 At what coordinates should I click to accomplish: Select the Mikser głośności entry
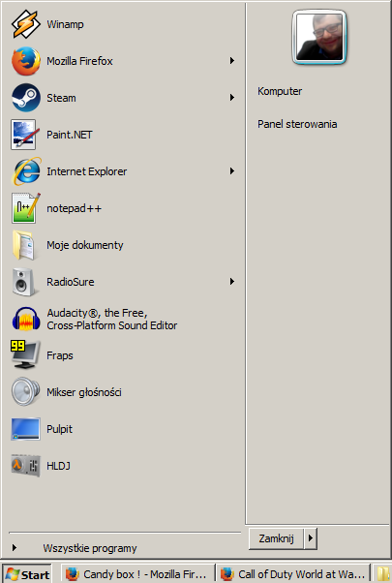pos(123,392)
